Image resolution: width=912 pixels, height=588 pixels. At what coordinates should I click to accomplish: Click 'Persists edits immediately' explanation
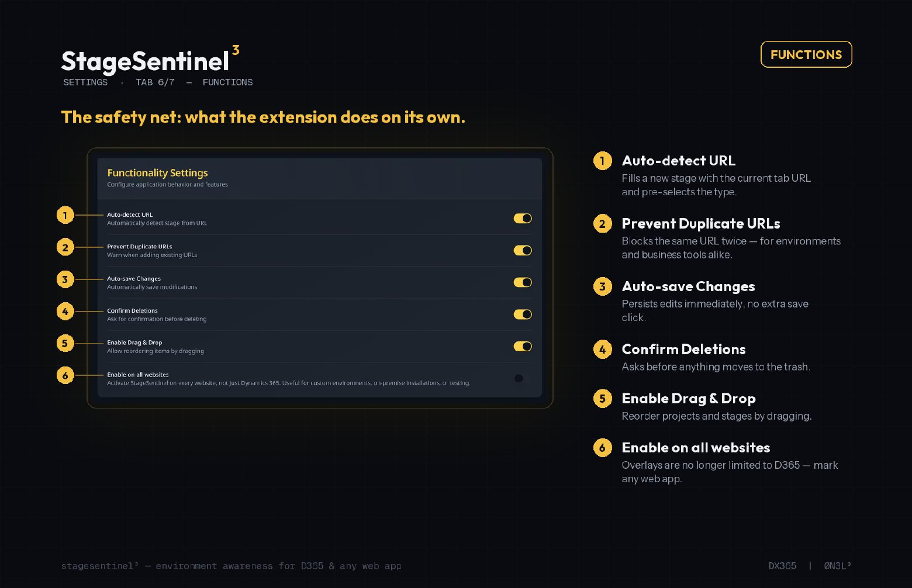[715, 310]
